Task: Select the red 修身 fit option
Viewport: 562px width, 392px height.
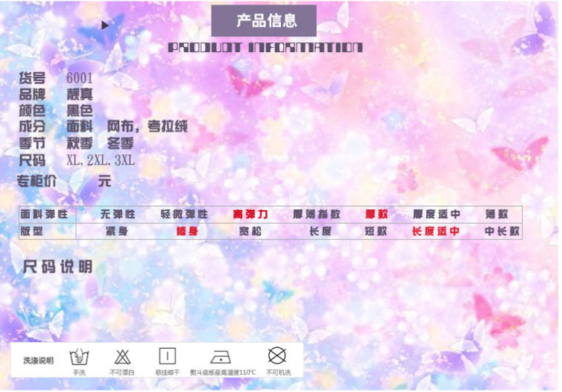Action: tap(187, 231)
